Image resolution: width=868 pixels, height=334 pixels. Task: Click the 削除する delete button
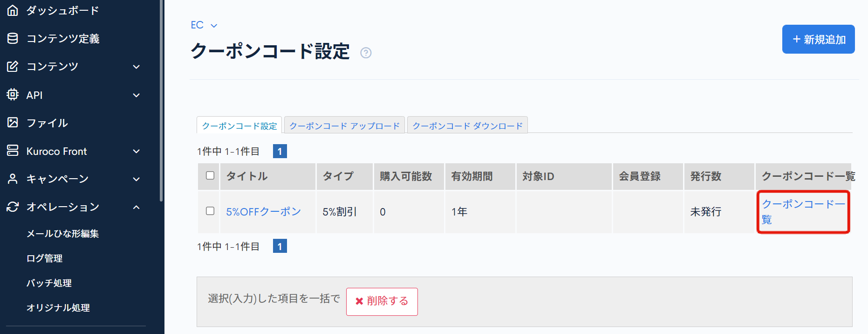point(382,301)
